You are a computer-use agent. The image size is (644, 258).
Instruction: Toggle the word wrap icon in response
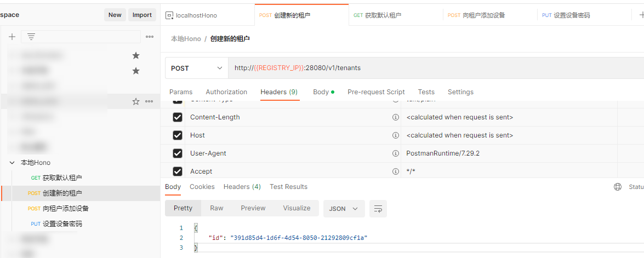coord(378,208)
